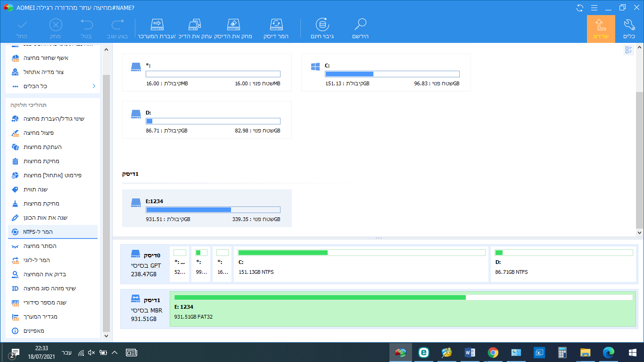Open Google Chrome from the taskbar
This screenshot has height=362, width=644.
click(493, 353)
